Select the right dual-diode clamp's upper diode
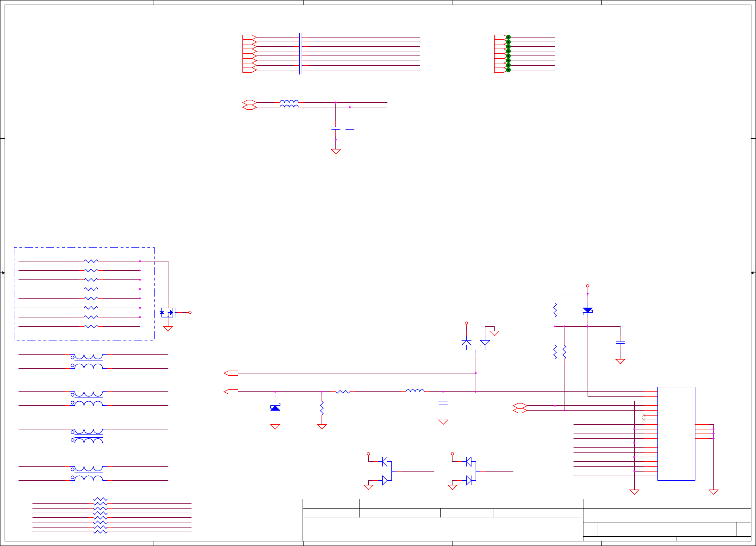The height and width of the screenshot is (546, 756). pyautogui.click(x=469, y=461)
